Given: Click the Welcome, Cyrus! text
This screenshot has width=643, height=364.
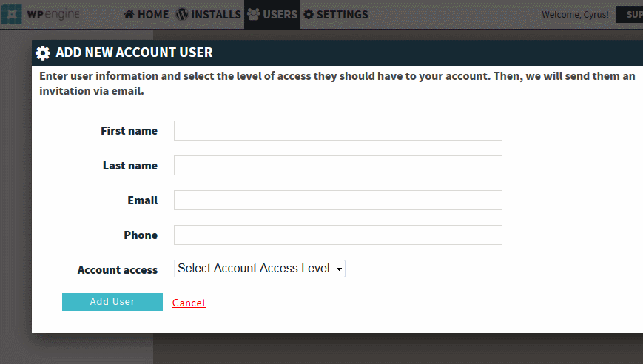Looking at the screenshot, I should [x=576, y=15].
